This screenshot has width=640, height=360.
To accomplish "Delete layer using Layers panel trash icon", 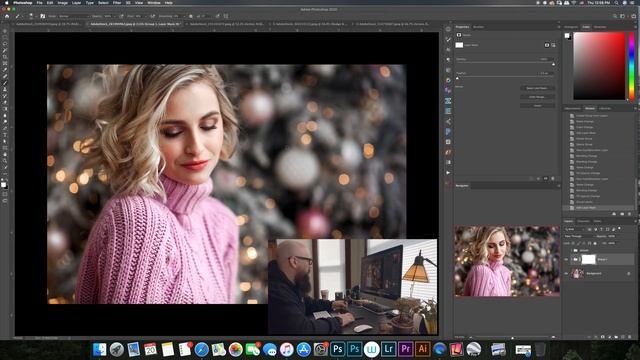I will (630, 337).
